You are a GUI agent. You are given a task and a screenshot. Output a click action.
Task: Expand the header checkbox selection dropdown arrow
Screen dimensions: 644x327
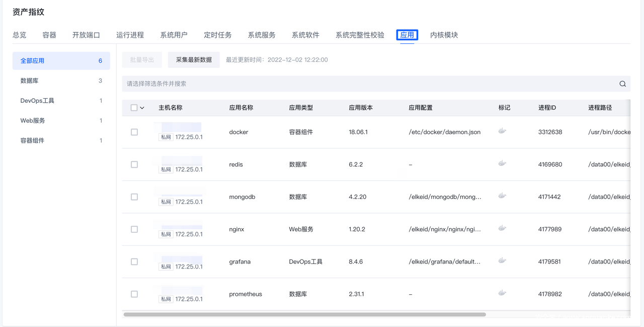(x=142, y=108)
